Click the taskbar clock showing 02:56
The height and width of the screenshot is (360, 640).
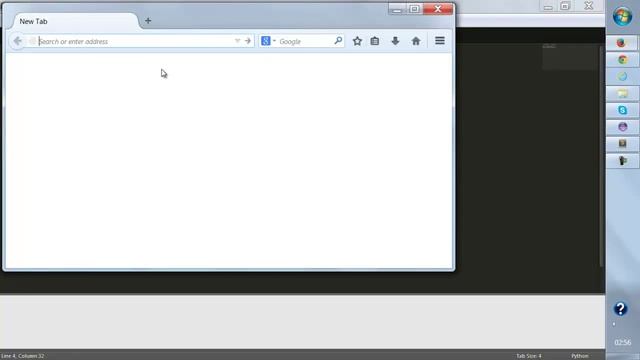coord(622,342)
